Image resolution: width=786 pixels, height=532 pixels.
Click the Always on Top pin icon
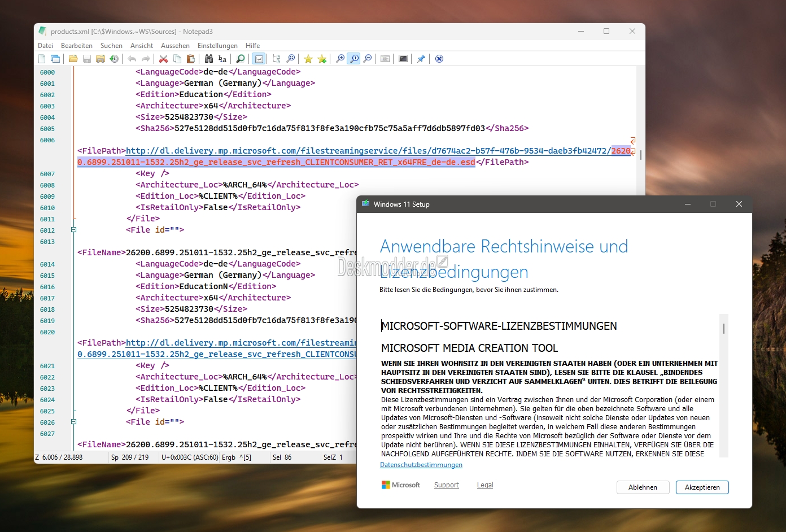coord(421,59)
